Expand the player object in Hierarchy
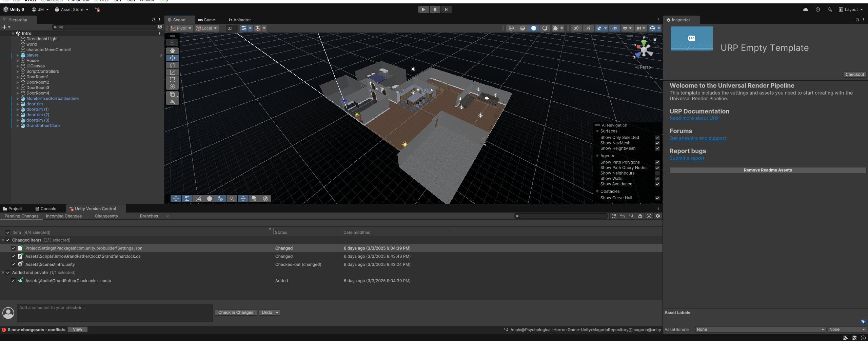Screen dimensions: 868x341 tap(18, 55)
